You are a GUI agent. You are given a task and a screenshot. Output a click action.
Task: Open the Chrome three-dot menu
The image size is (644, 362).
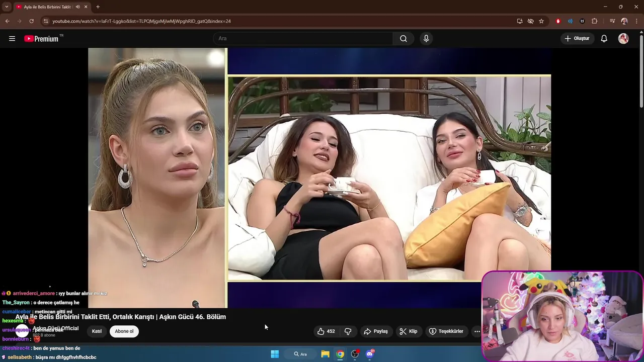click(636, 21)
